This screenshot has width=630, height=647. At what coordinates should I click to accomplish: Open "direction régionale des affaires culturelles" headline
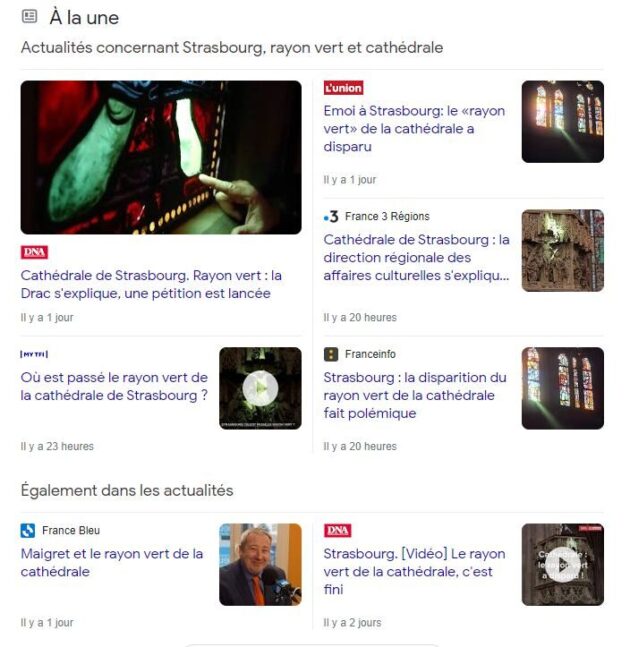click(416, 257)
